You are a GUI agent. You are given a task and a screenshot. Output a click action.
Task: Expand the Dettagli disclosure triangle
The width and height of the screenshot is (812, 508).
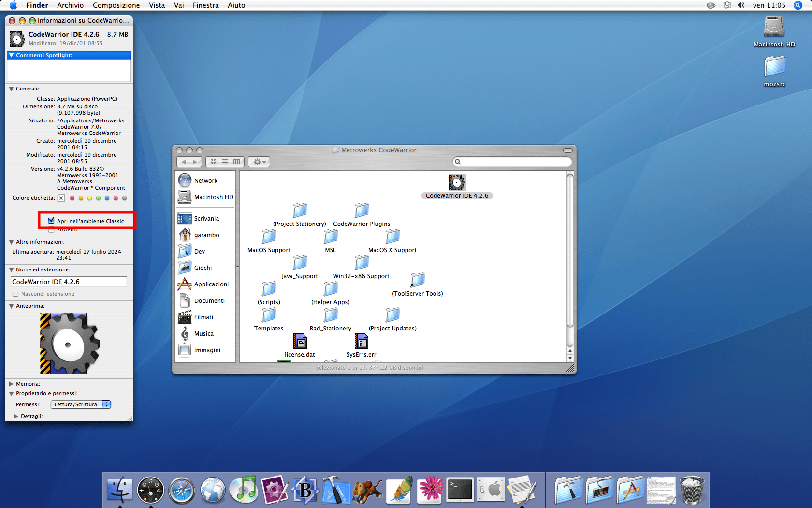click(16, 416)
